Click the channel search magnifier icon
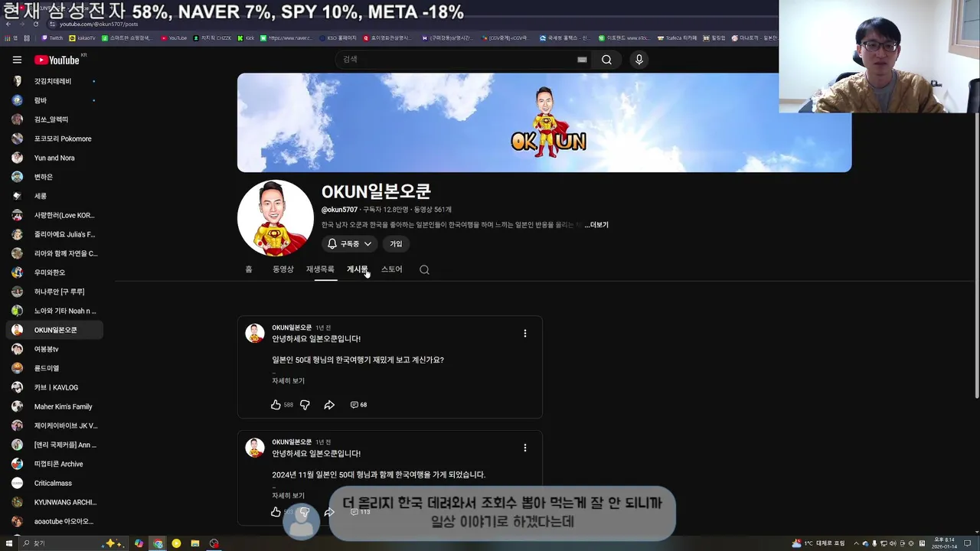The height and width of the screenshot is (551, 980). (x=424, y=269)
